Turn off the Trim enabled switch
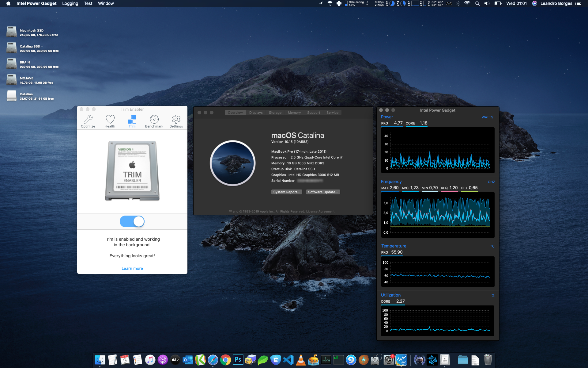The height and width of the screenshot is (368, 588). [132, 221]
